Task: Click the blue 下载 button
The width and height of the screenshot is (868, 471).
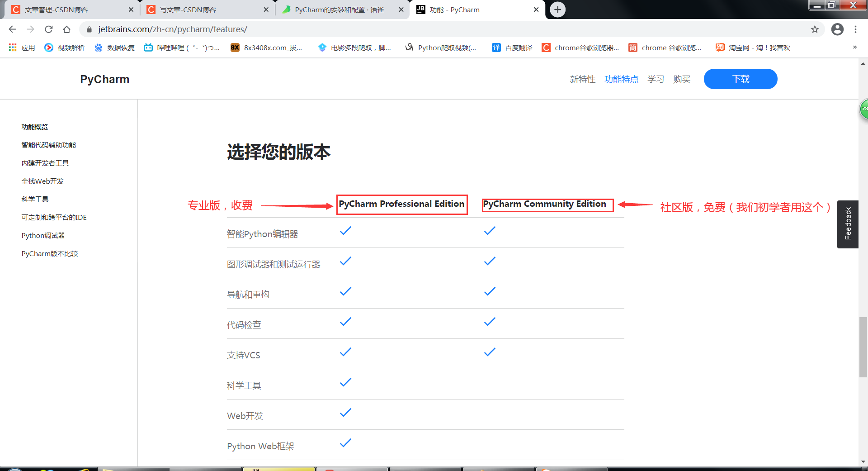Action: (x=740, y=79)
